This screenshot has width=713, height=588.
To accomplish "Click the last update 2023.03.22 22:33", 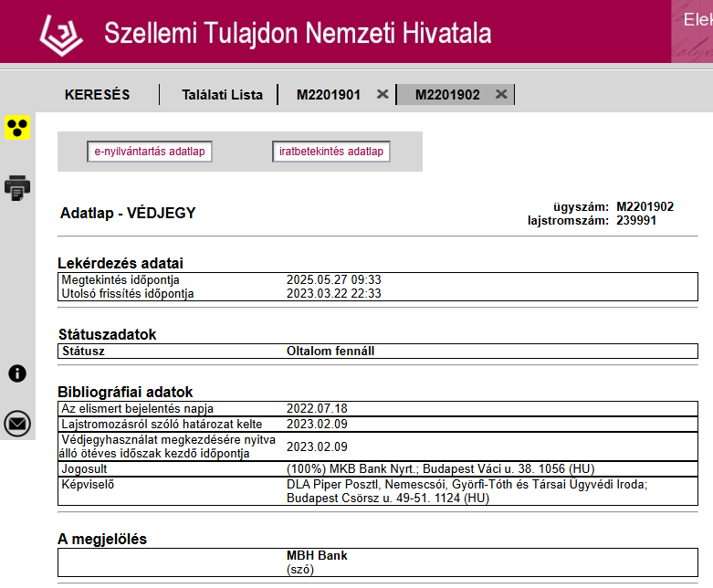I will pyautogui.click(x=334, y=293).
